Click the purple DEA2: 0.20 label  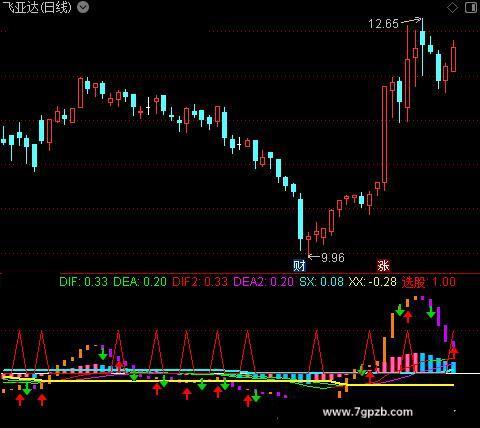coord(263,282)
